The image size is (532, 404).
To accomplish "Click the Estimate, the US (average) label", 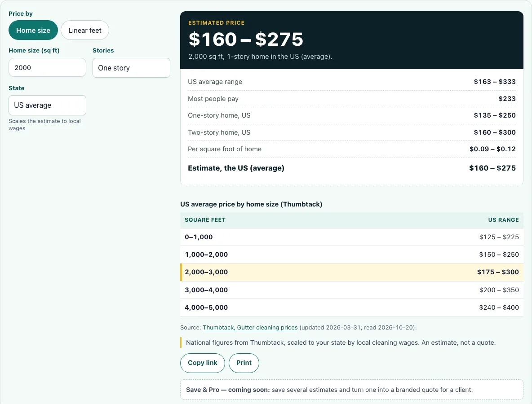I will [236, 168].
